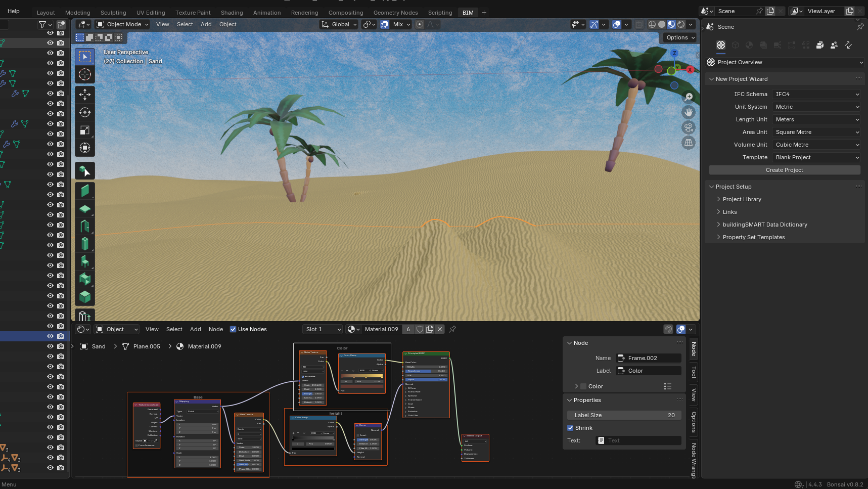
Task: Open the Tool sidebar tab in node editor
Action: coord(694,373)
